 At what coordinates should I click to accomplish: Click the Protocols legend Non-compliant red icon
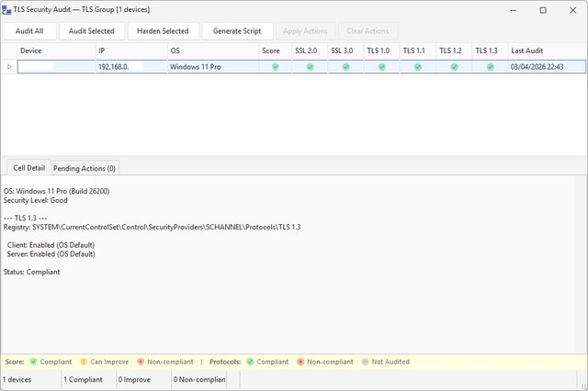(300, 362)
